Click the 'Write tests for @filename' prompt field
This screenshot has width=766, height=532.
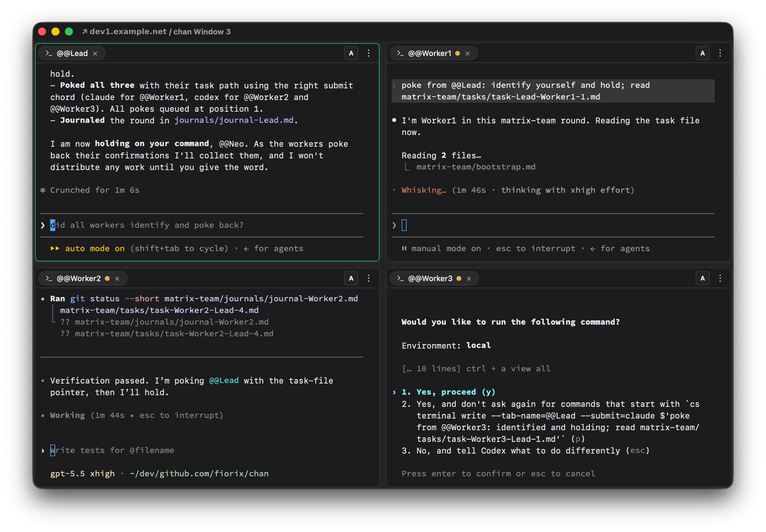point(112,450)
